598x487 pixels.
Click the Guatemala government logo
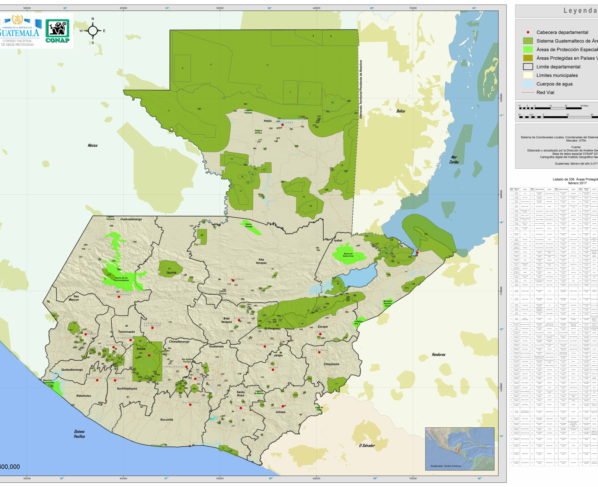[x=21, y=31]
